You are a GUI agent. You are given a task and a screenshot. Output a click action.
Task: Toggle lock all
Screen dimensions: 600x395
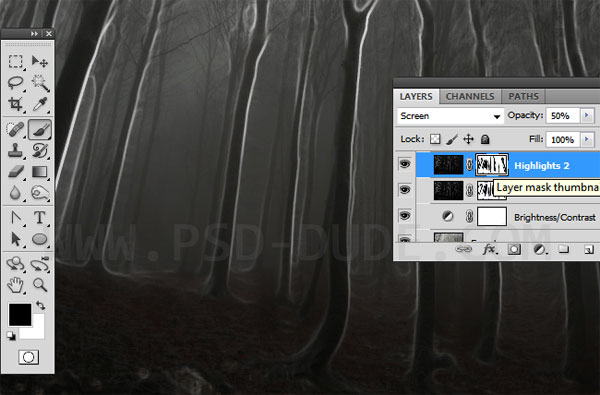coord(485,139)
